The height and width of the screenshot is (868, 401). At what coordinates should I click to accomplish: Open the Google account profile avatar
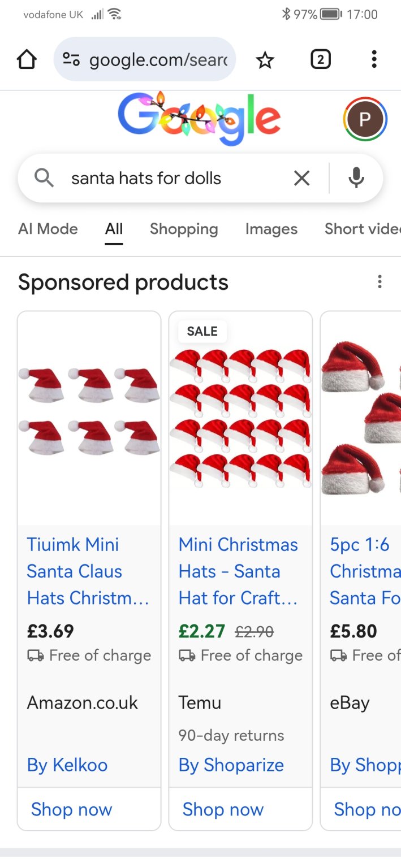coord(365,119)
